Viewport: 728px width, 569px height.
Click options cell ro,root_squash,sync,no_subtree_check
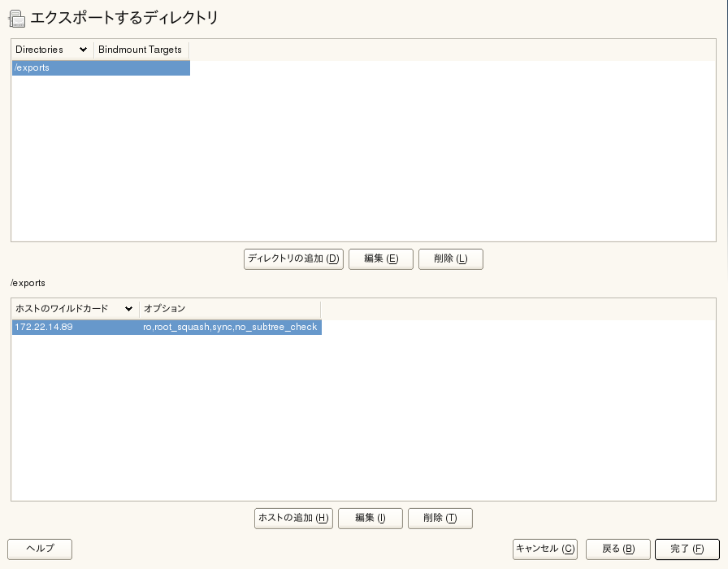[230, 327]
